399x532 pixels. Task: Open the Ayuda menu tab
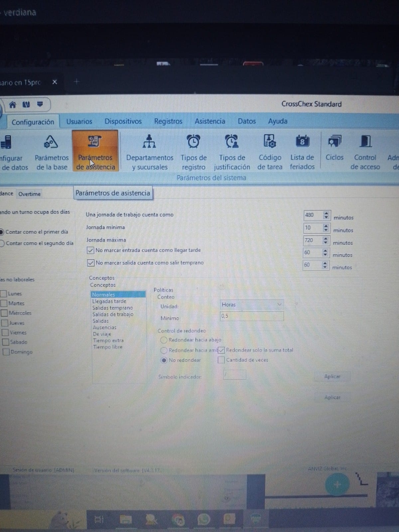278,121
